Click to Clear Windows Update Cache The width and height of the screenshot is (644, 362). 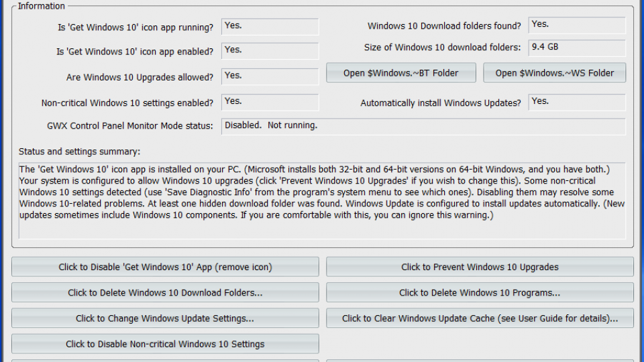coord(480,318)
